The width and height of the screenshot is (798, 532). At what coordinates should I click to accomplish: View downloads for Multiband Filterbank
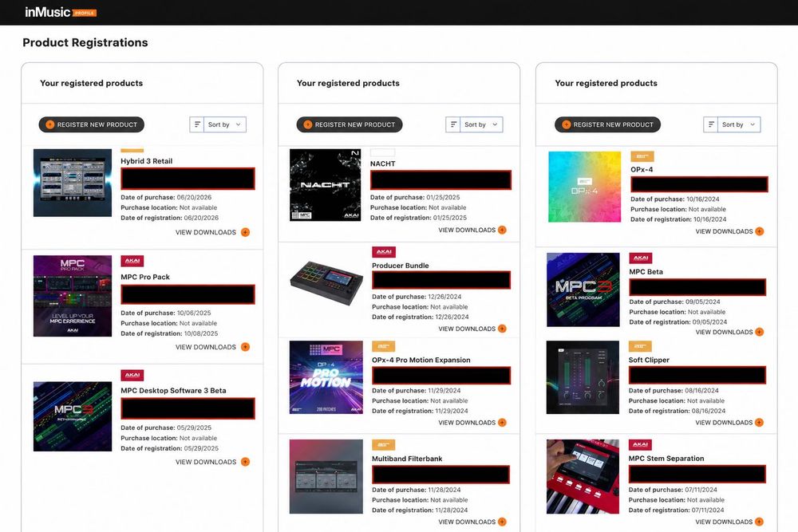coord(472,522)
